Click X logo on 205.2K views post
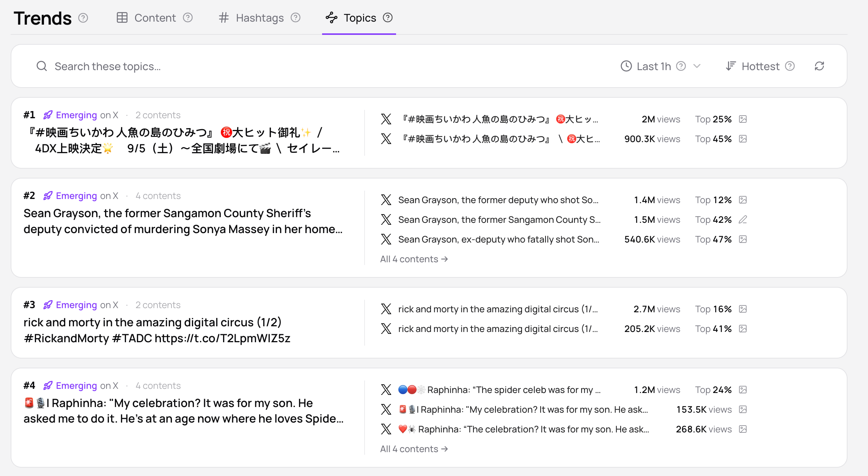This screenshot has height=476, width=868. (386, 329)
